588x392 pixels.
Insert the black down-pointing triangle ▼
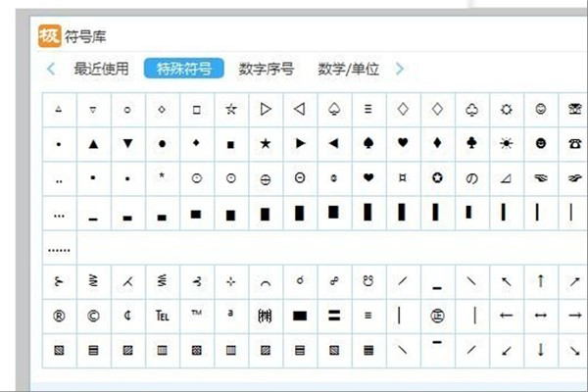point(127,144)
